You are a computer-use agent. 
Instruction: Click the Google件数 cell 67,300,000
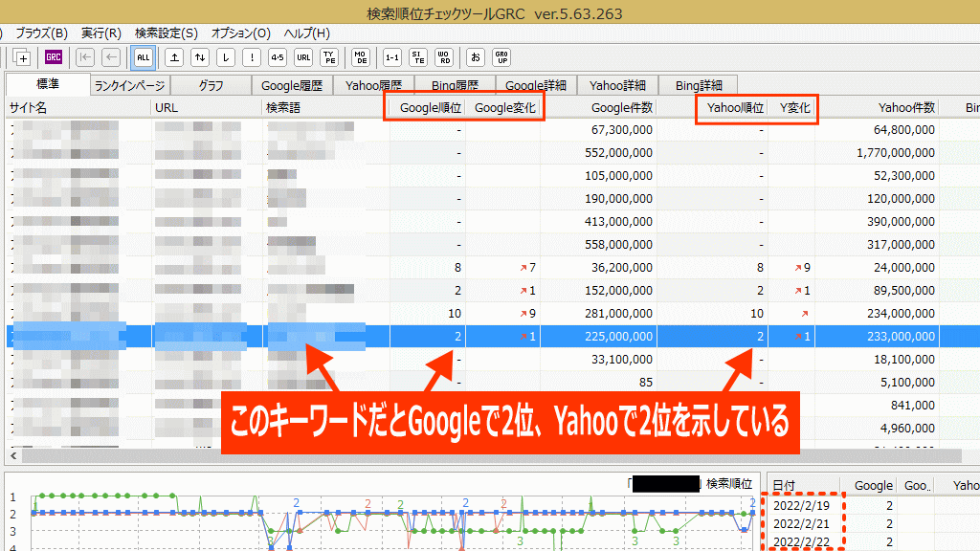[x=622, y=130]
